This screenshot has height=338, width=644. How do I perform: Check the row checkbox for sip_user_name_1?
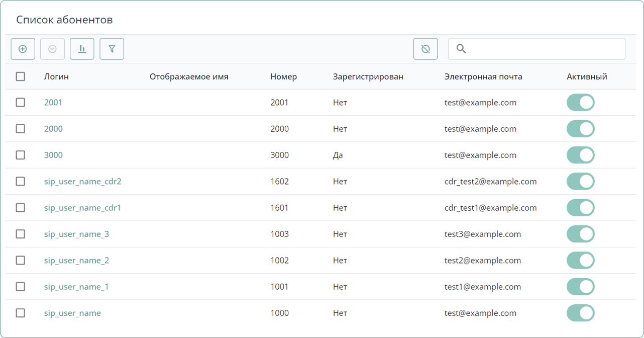(x=21, y=286)
